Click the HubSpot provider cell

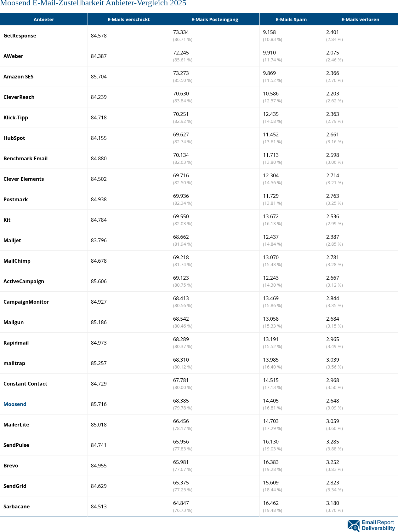click(14, 138)
